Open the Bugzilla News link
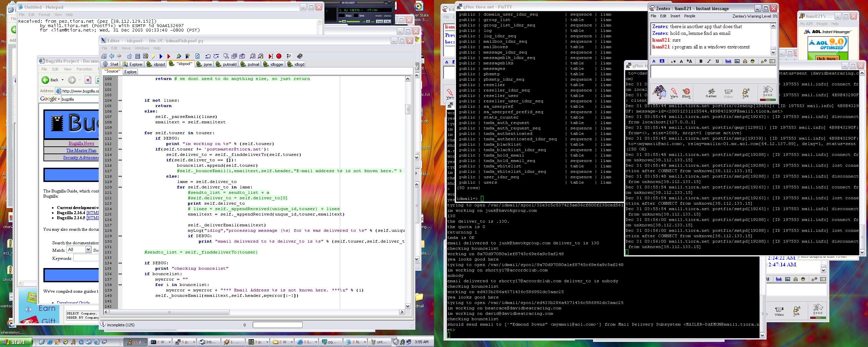868x347 pixels. [x=81, y=143]
